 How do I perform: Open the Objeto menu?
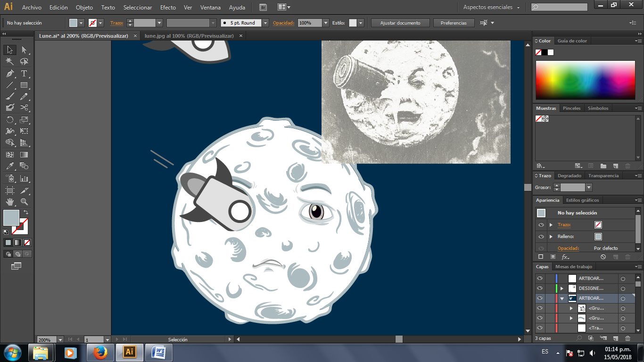(84, 8)
